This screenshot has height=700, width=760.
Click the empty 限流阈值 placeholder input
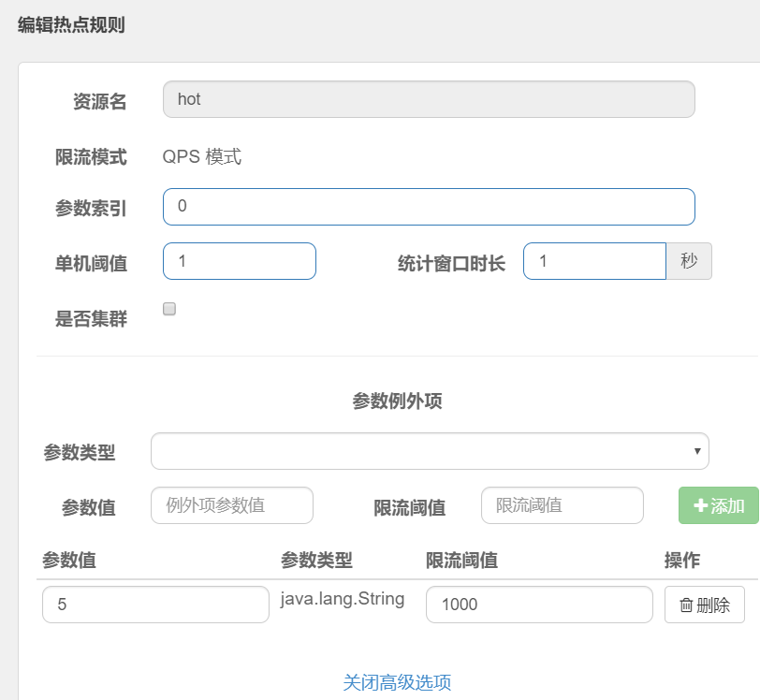point(563,505)
